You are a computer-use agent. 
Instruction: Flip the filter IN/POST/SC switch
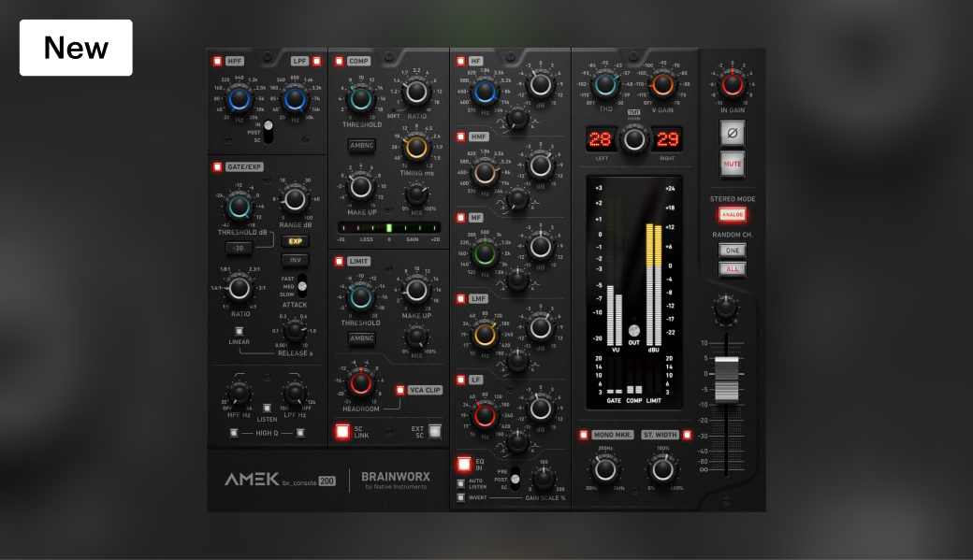(x=269, y=132)
